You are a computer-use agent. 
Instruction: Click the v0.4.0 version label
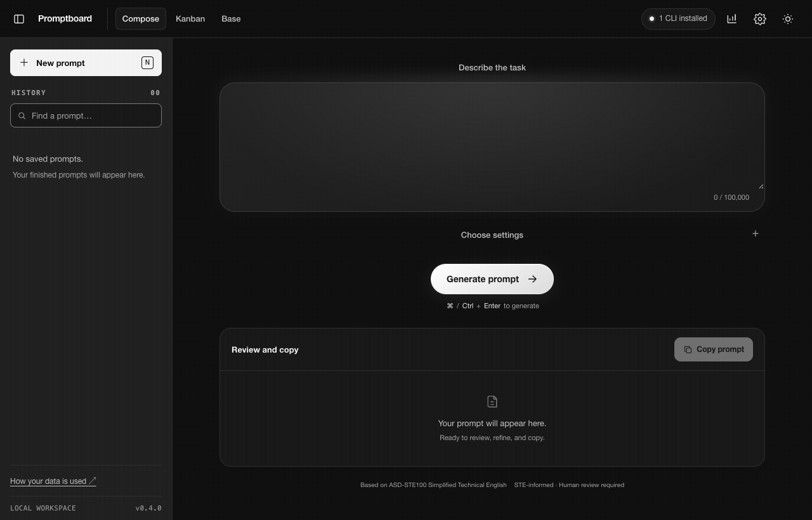(148, 508)
